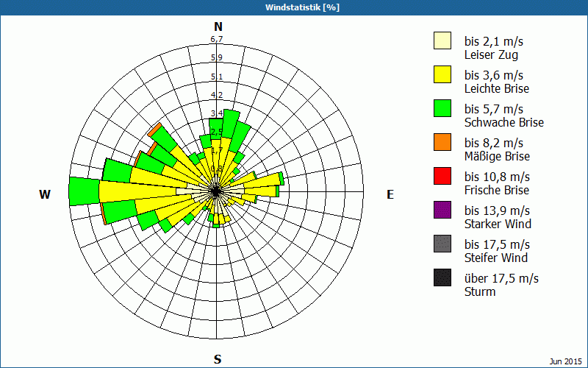Click the green tip of the west wind sector
This screenshot has width=588, height=368.
(x=85, y=191)
